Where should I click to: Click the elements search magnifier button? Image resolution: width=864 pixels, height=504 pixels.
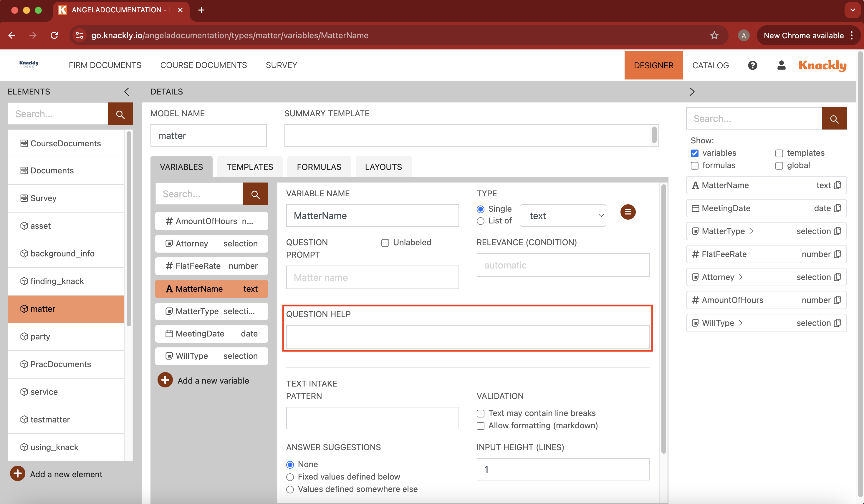pyautogui.click(x=120, y=114)
